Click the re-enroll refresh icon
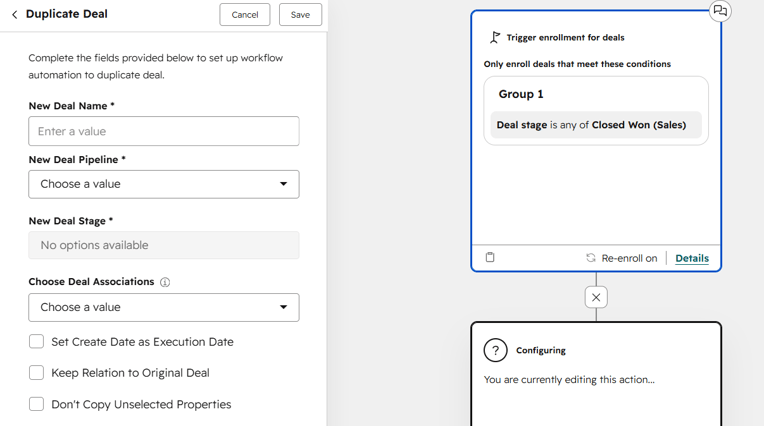Image resolution: width=764 pixels, height=426 pixels. click(591, 258)
